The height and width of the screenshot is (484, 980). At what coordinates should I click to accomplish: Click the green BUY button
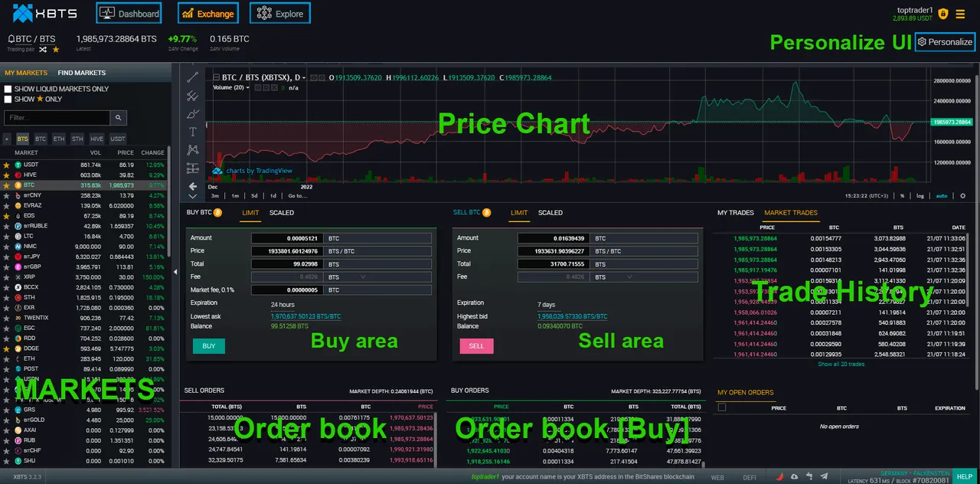coord(209,346)
